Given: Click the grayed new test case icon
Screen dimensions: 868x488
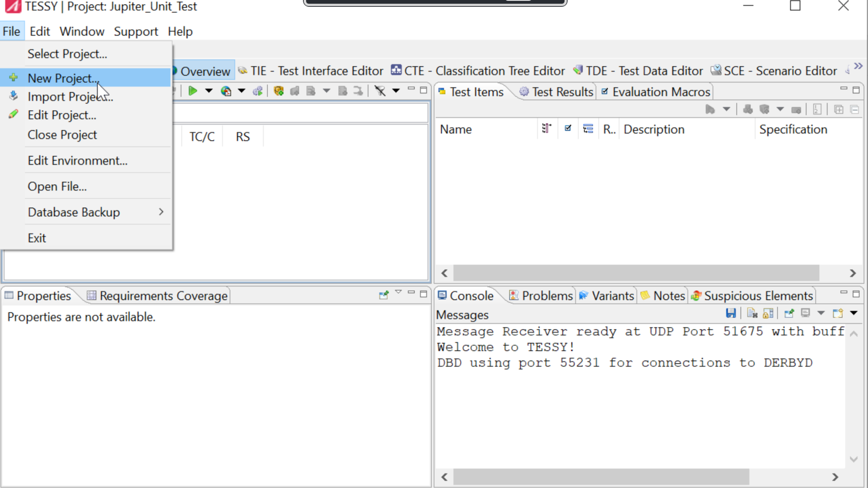Looking at the screenshot, I should pos(748,109).
